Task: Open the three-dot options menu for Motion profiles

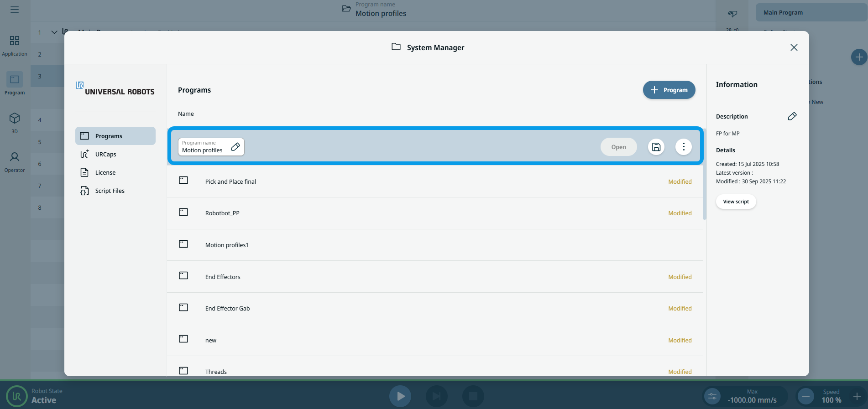Action: 683,147
